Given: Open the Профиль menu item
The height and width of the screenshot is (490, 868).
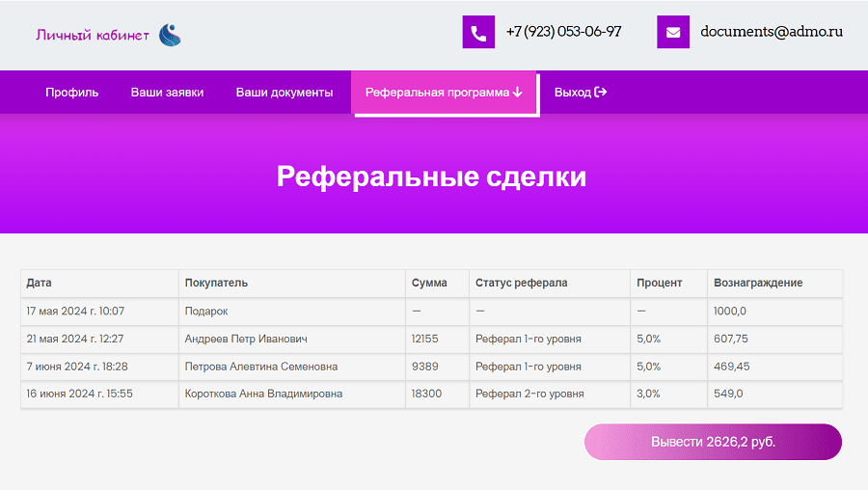Looking at the screenshot, I should tap(71, 93).
